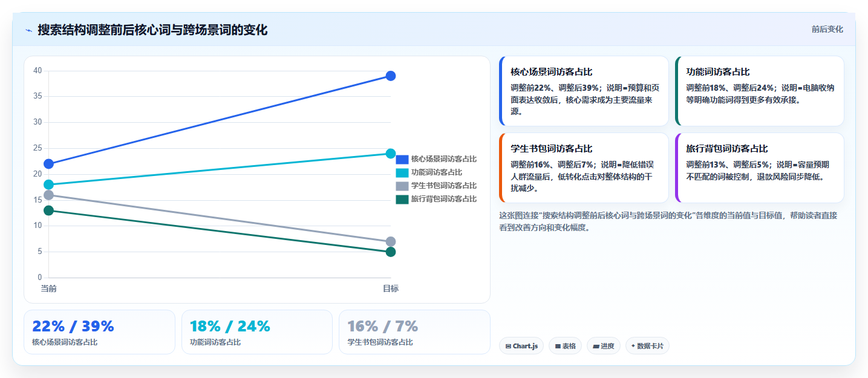Open the 旅行背包词访客占比 detail card
This screenshot has height=378, width=868.
(x=759, y=168)
